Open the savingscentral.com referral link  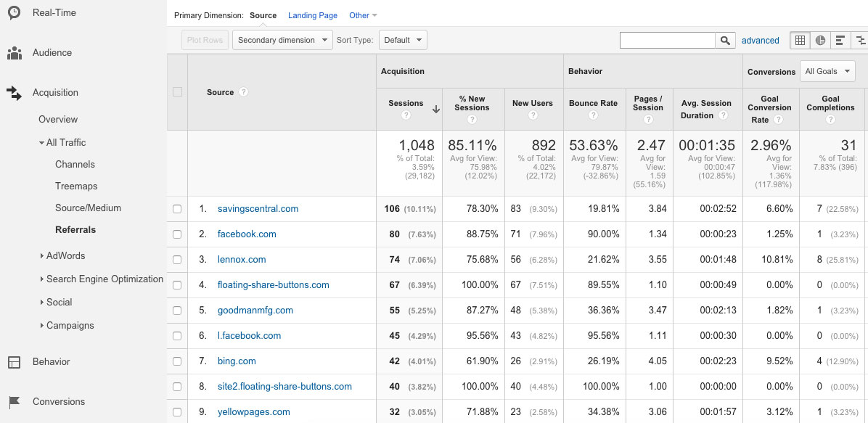[x=258, y=208]
